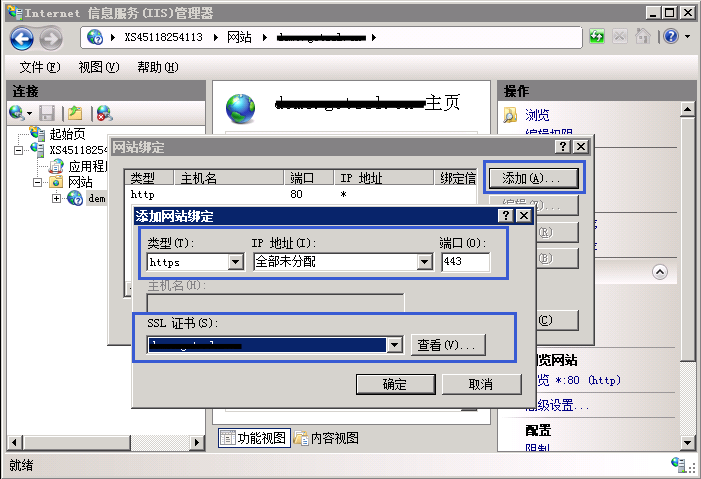Click 添加(A)... button in 网站绑定 dialog
Image resolution: width=701 pixels, height=479 pixels.
(534, 178)
